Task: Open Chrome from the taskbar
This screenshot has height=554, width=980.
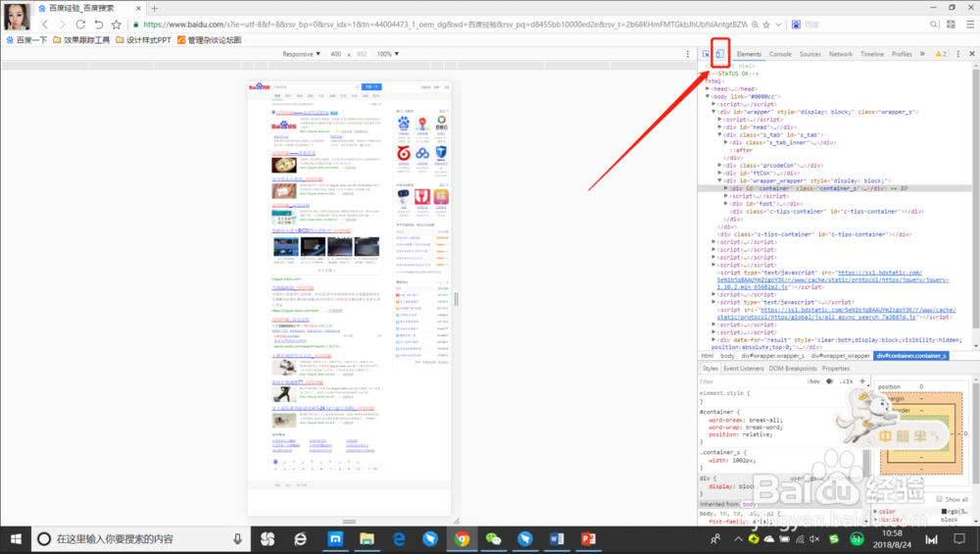Action: coord(462,539)
